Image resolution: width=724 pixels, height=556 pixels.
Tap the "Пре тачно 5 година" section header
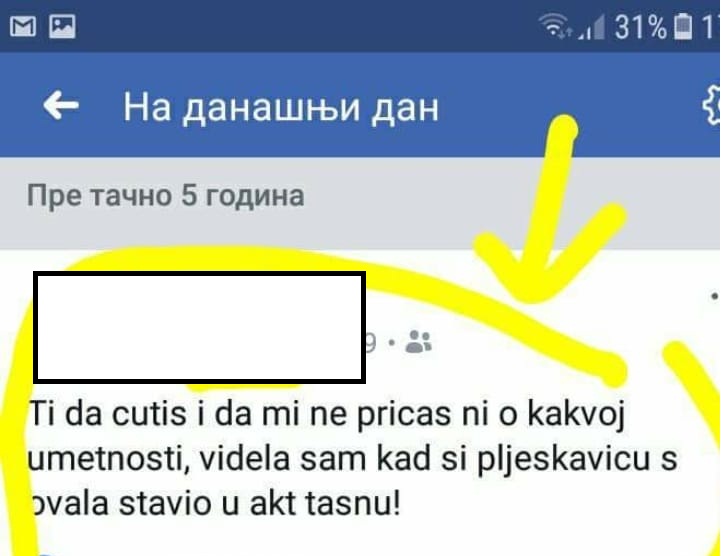click(166, 195)
